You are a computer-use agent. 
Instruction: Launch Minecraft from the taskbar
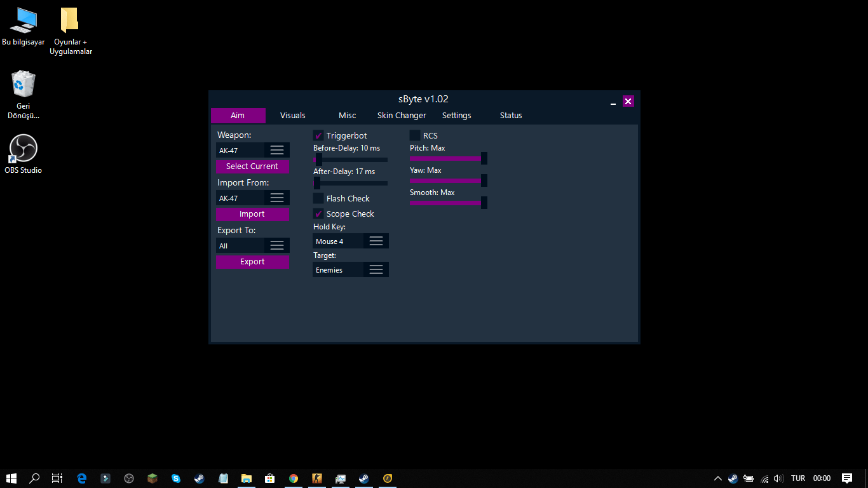point(153,478)
